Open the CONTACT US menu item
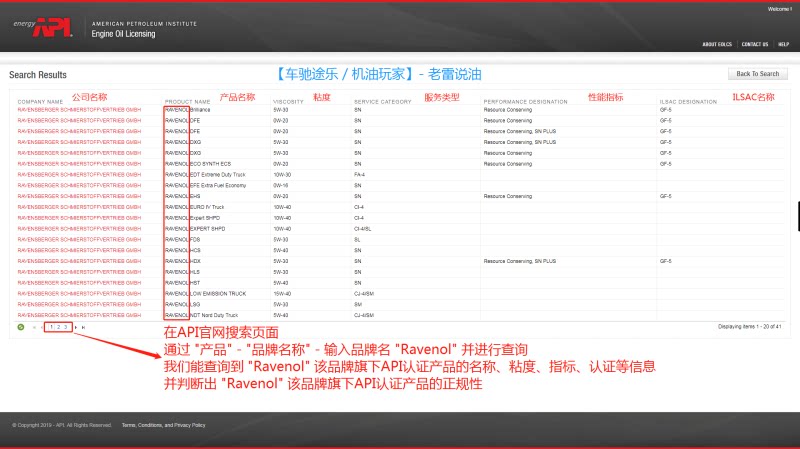800x449 pixels. [x=755, y=44]
